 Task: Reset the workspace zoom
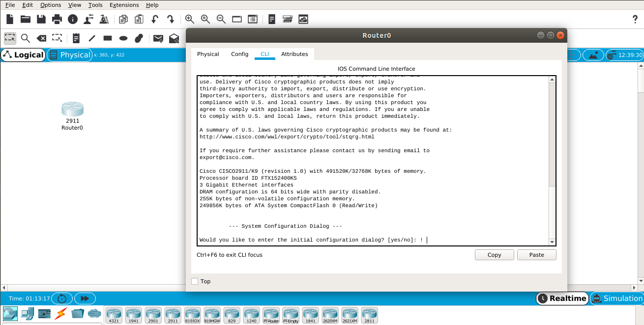(205, 19)
